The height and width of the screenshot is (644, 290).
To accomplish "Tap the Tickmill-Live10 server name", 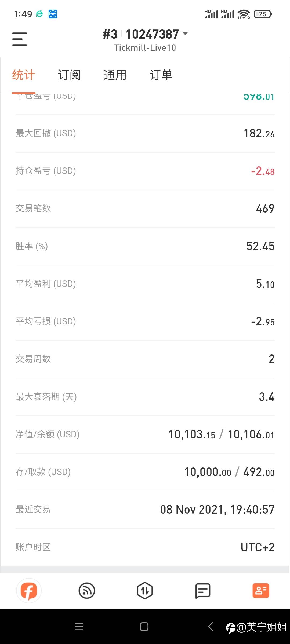I will pos(145,48).
